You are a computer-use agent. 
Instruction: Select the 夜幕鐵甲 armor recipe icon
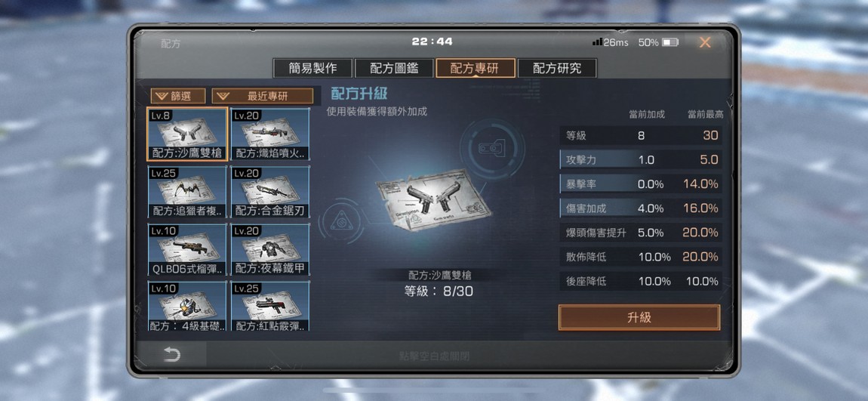pyautogui.click(x=270, y=249)
